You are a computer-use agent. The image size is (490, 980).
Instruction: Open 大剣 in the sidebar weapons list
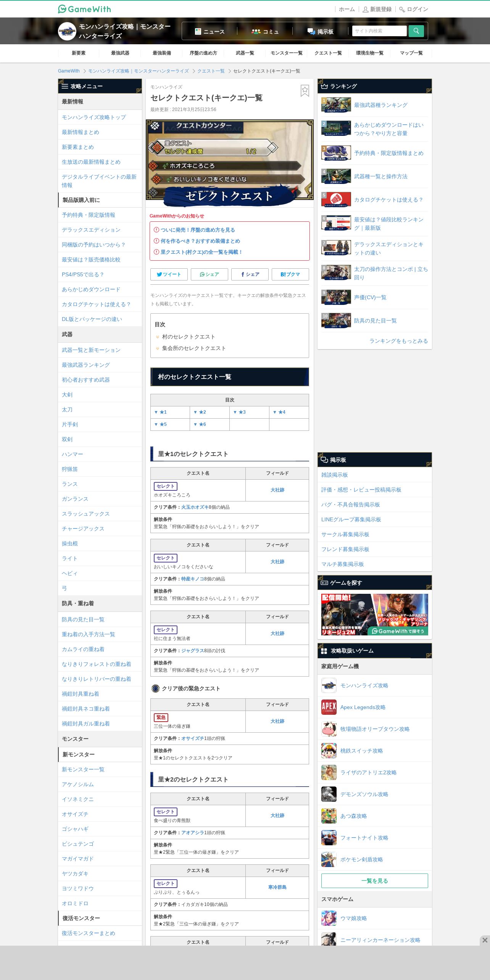click(67, 395)
